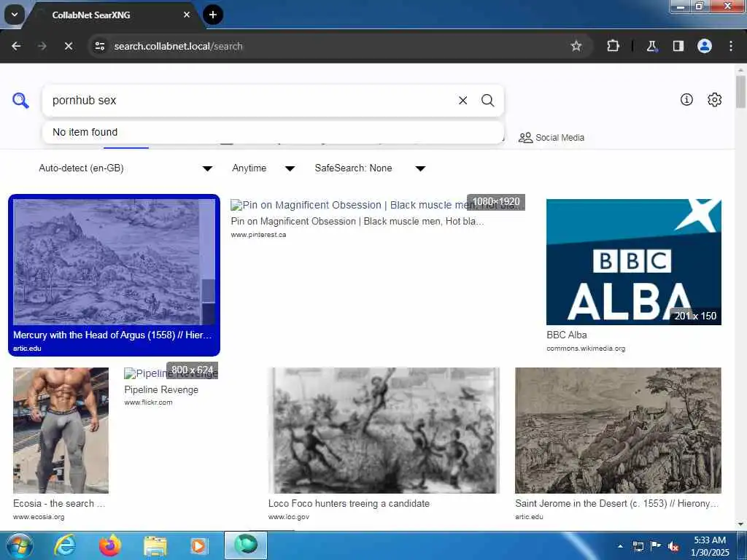747x560 pixels.
Task: Open a new browser tab
Action: coord(213,15)
